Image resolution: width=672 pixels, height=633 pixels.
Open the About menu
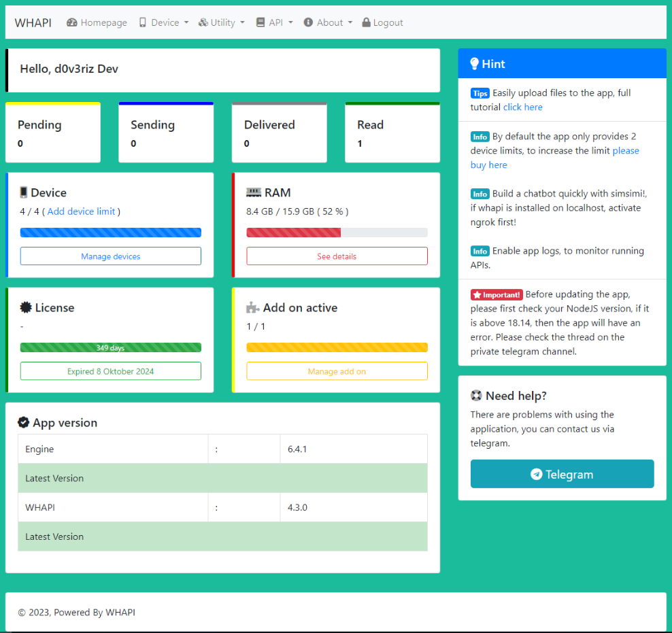328,22
